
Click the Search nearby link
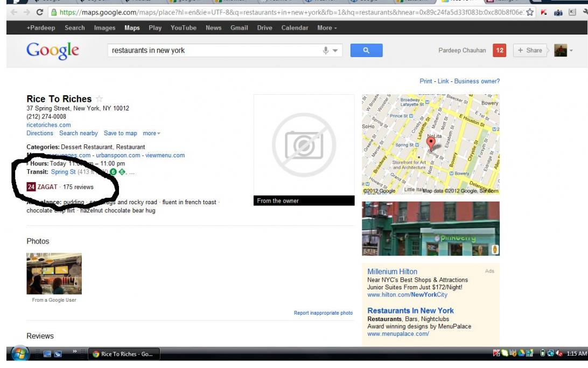(x=79, y=133)
